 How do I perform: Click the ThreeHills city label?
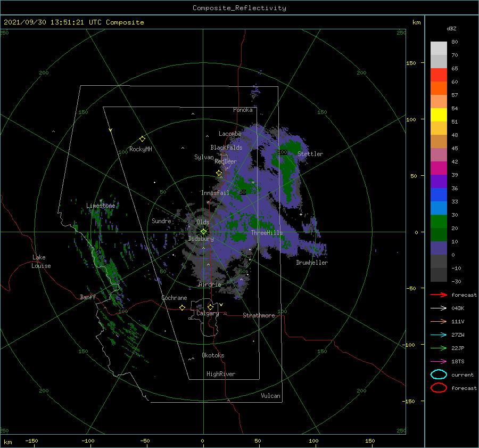267,233
